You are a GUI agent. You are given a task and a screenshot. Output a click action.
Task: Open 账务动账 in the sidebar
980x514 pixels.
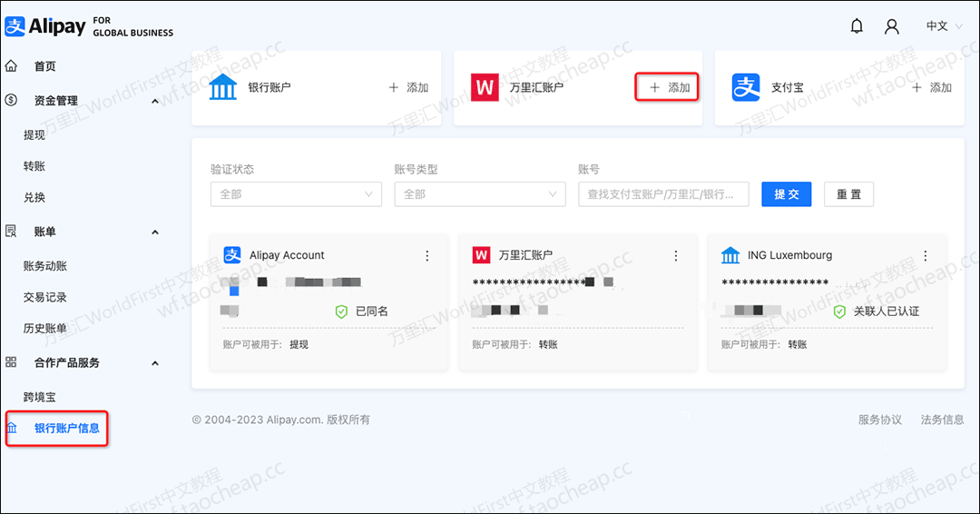pos(45,266)
